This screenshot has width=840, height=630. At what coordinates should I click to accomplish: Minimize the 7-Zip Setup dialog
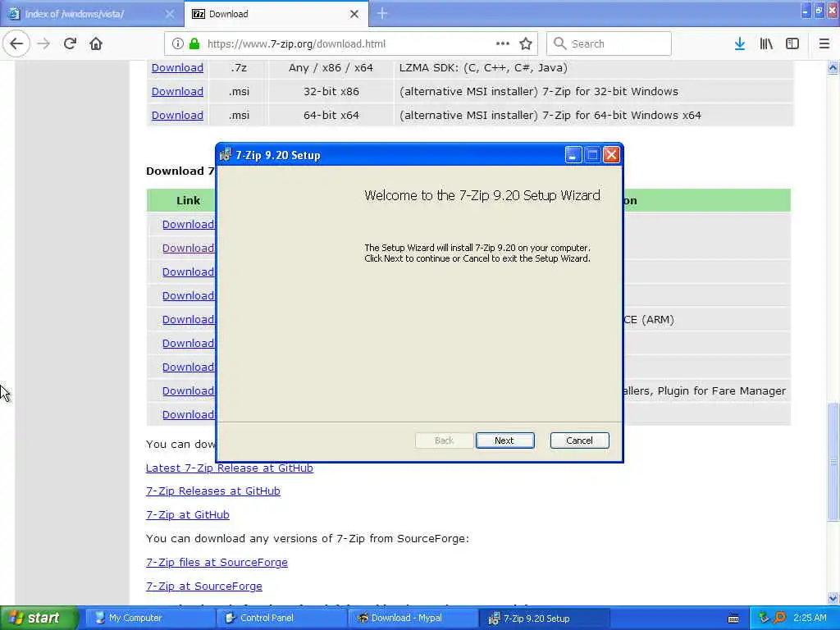(x=573, y=155)
